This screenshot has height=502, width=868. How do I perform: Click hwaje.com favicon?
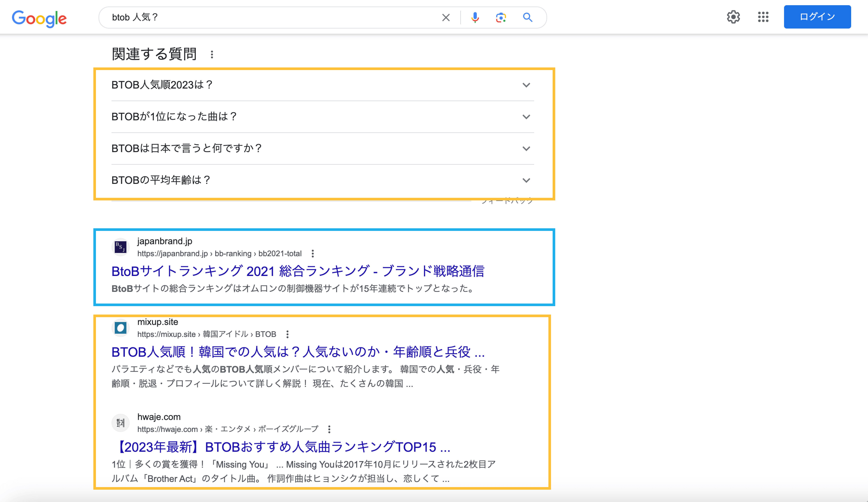click(120, 423)
